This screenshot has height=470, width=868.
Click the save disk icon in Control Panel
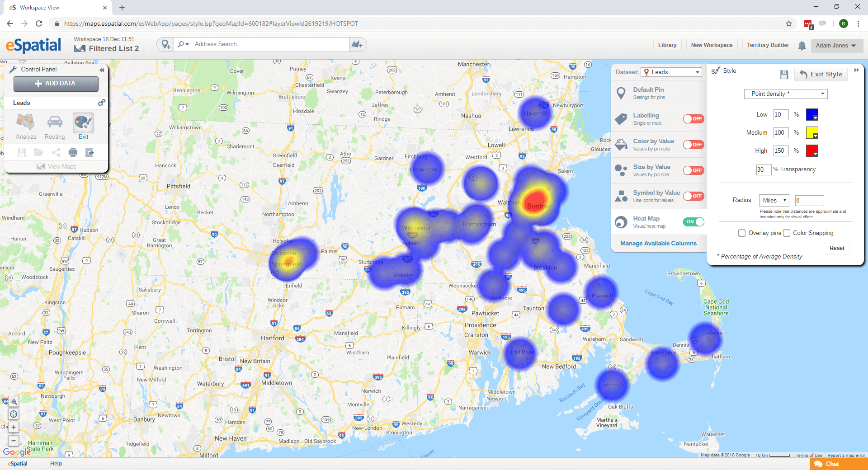click(x=21, y=152)
